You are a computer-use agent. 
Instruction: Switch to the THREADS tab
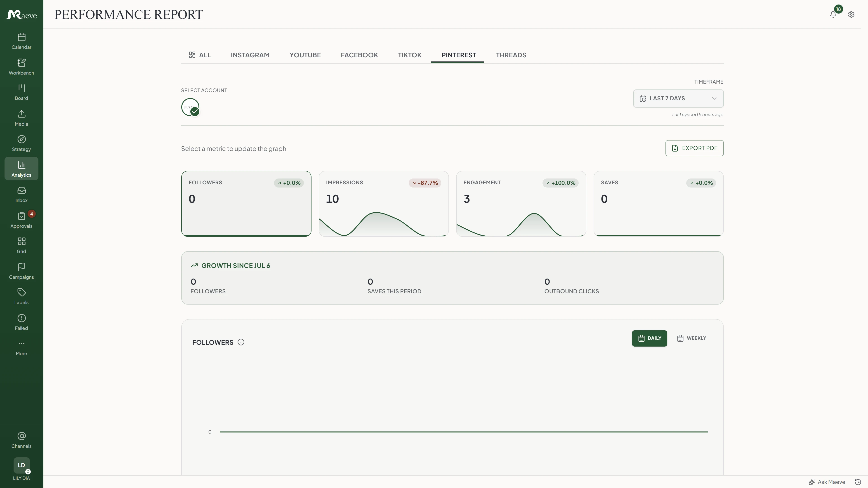[511, 55]
